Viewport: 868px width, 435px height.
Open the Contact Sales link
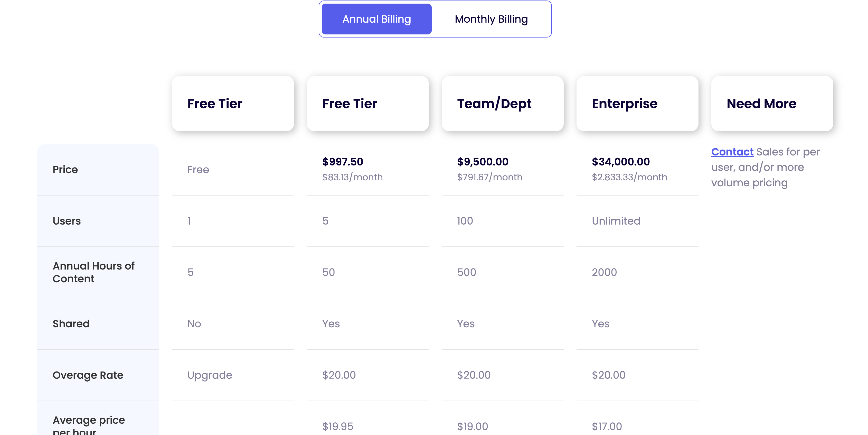(x=732, y=152)
